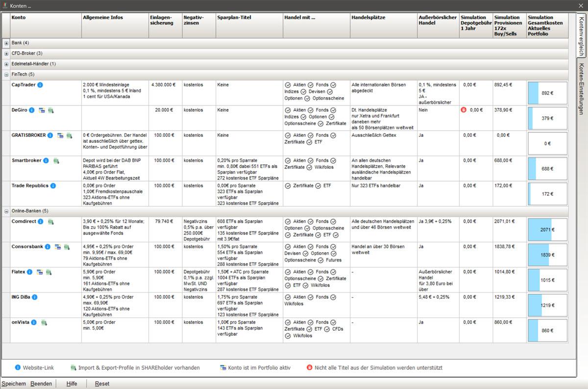Open ING DiBa website info icon
Screen dimensions: 588x389
coord(35,297)
